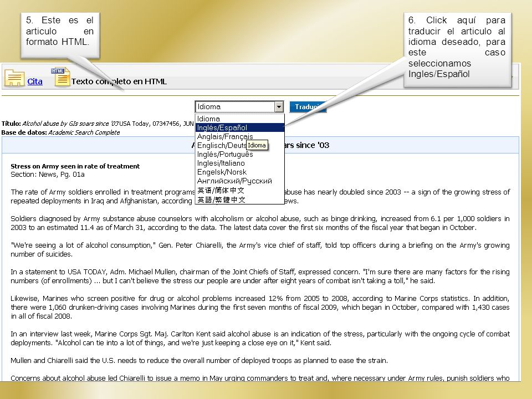
Task: Select Английский/Русский language option
Action: click(x=240, y=181)
